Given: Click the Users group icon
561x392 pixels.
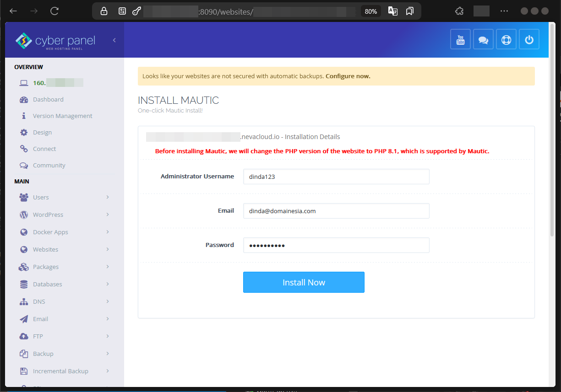Looking at the screenshot, I should click(x=24, y=198).
